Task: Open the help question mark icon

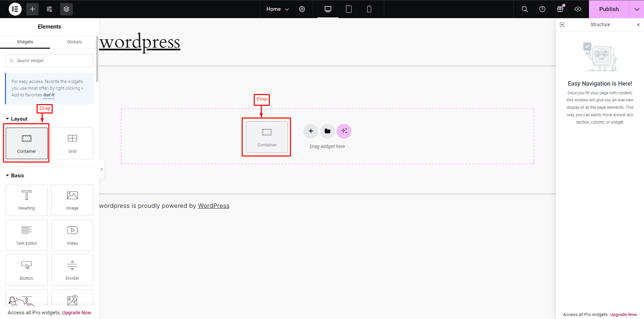Action: (542, 9)
